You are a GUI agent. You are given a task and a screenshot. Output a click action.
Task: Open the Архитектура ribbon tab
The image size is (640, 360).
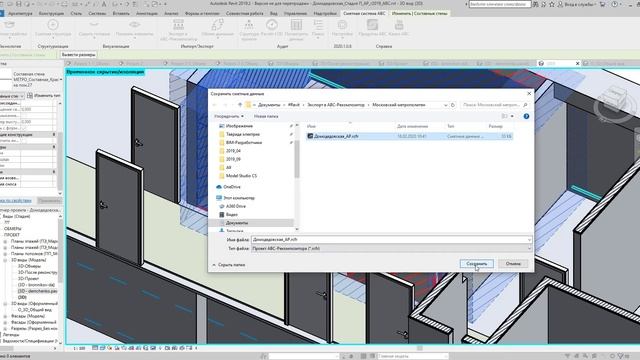(20, 13)
